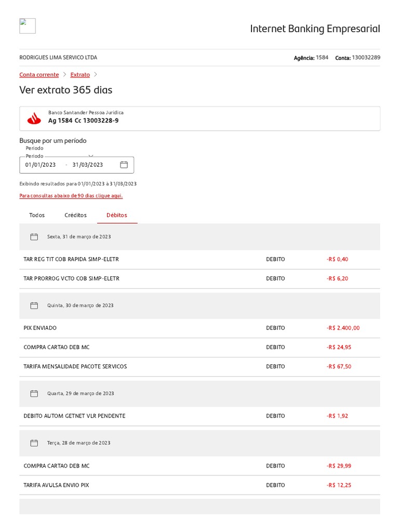The width and height of the screenshot is (399, 532).
Task: Open the date picker calendar icon
Action: pyautogui.click(x=124, y=165)
